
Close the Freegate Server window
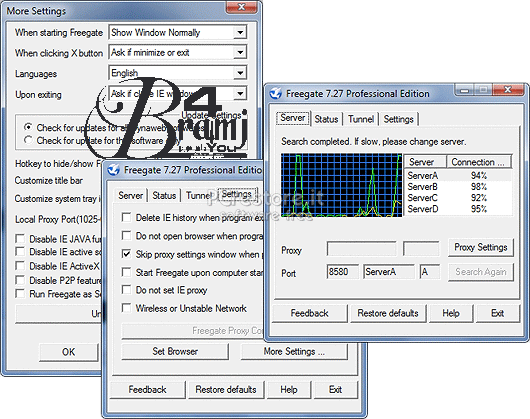508,90
